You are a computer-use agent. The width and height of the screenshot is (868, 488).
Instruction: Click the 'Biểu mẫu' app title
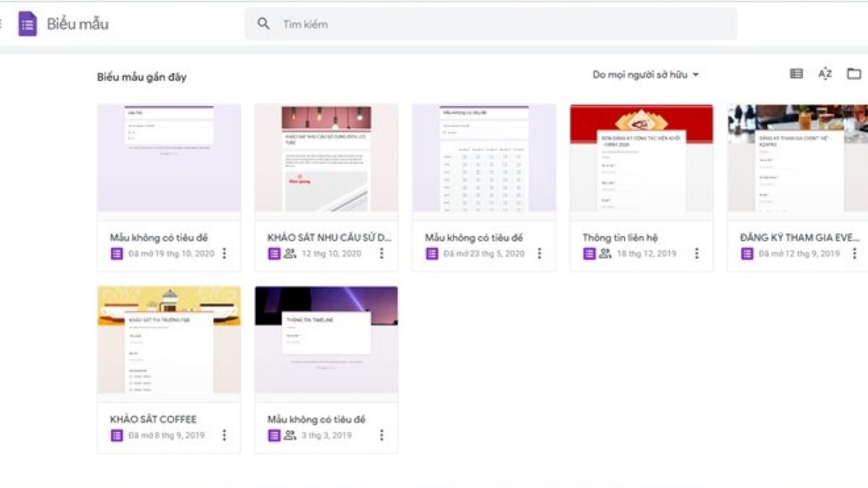click(x=77, y=24)
